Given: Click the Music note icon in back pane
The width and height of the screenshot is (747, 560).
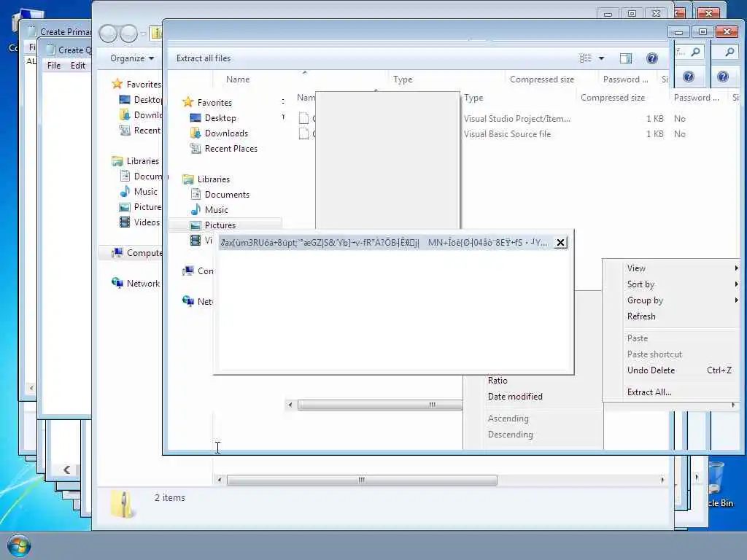Looking at the screenshot, I should [x=125, y=191].
